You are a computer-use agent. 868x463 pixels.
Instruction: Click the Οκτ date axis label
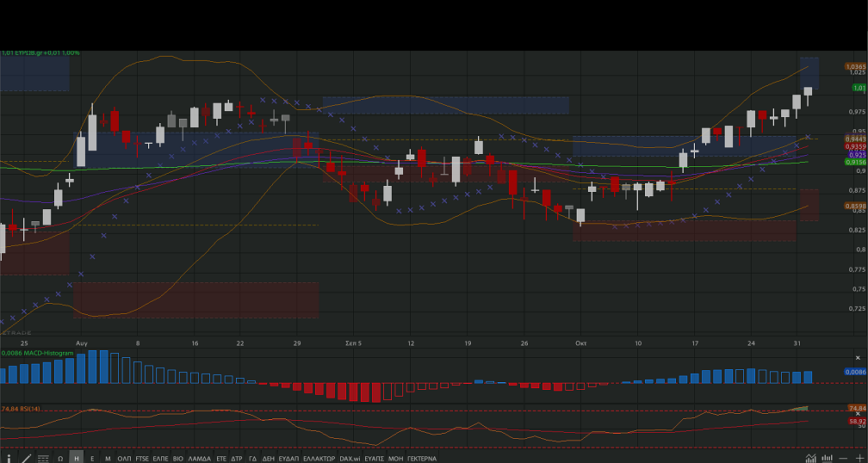coord(580,343)
